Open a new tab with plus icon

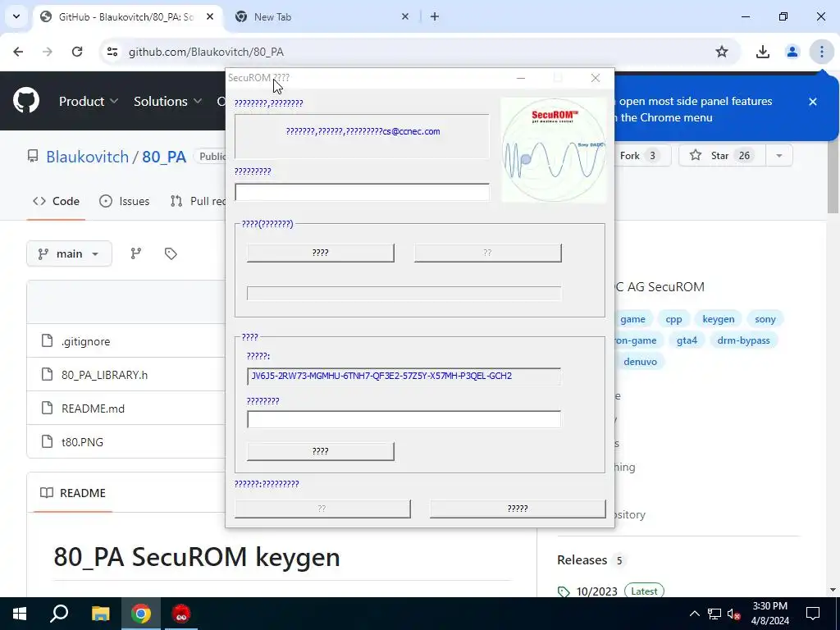tap(435, 16)
